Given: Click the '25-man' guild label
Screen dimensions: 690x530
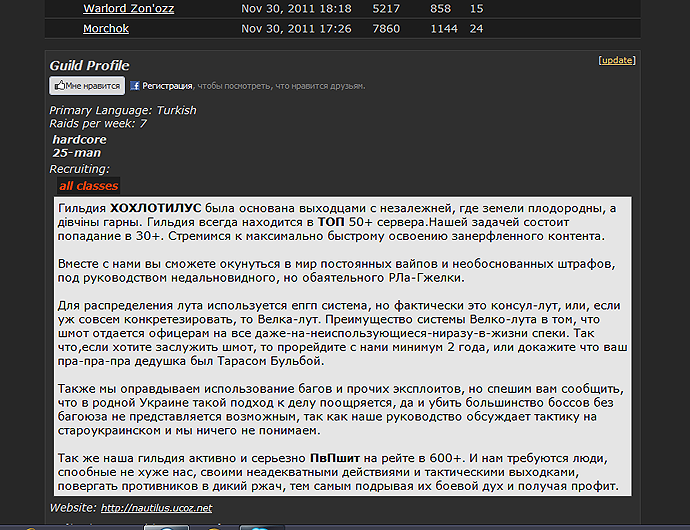Looking at the screenshot, I should (x=77, y=153).
